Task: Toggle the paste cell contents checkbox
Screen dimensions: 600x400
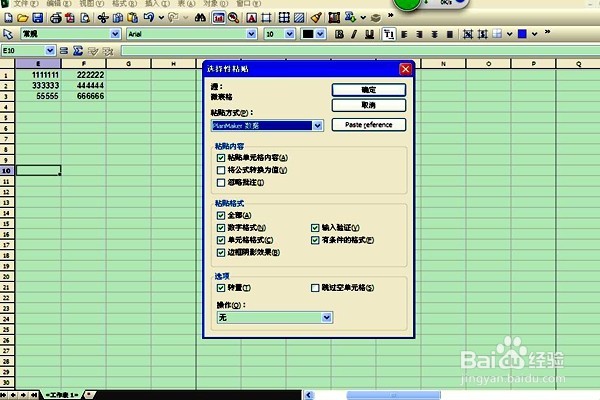Action: pyautogui.click(x=221, y=158)
